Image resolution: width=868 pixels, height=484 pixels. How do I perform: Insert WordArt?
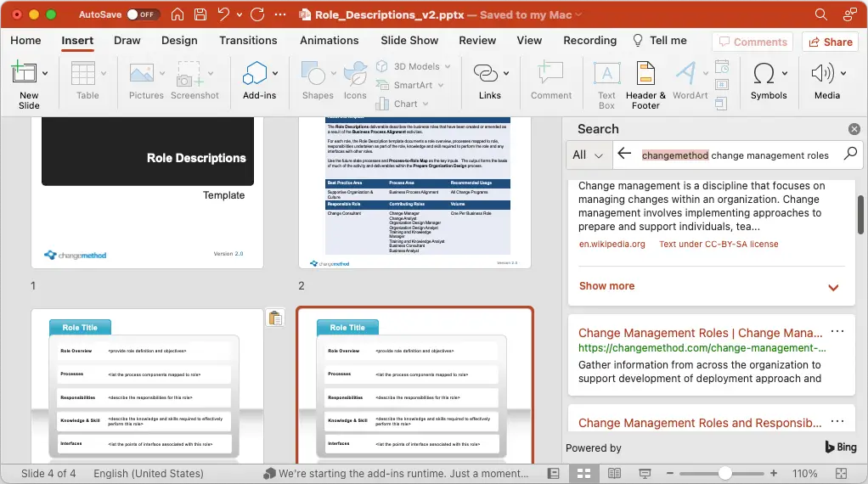pyautogui.click(x=690, y=81)
